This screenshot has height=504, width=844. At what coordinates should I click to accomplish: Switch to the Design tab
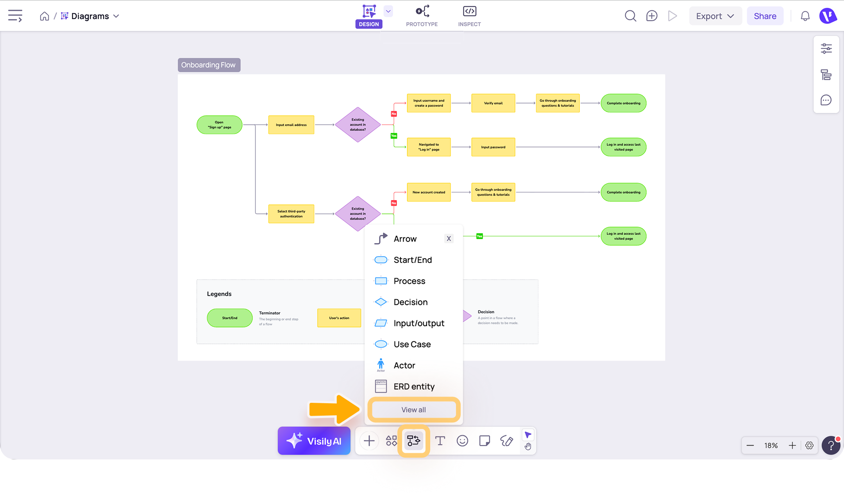coord(369,16)
